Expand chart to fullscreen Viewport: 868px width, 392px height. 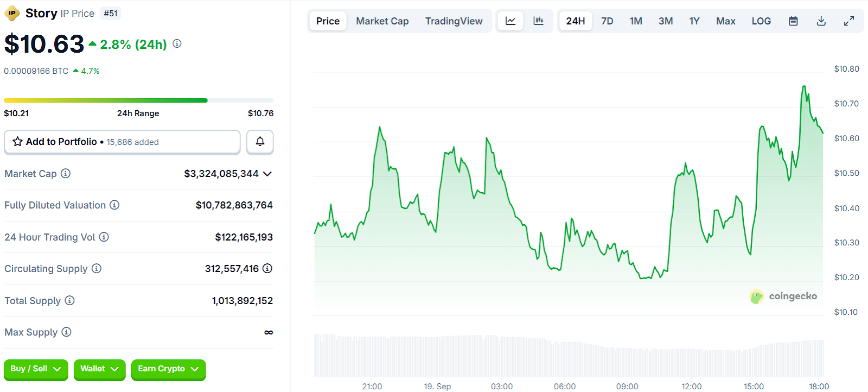click(849, 21)
